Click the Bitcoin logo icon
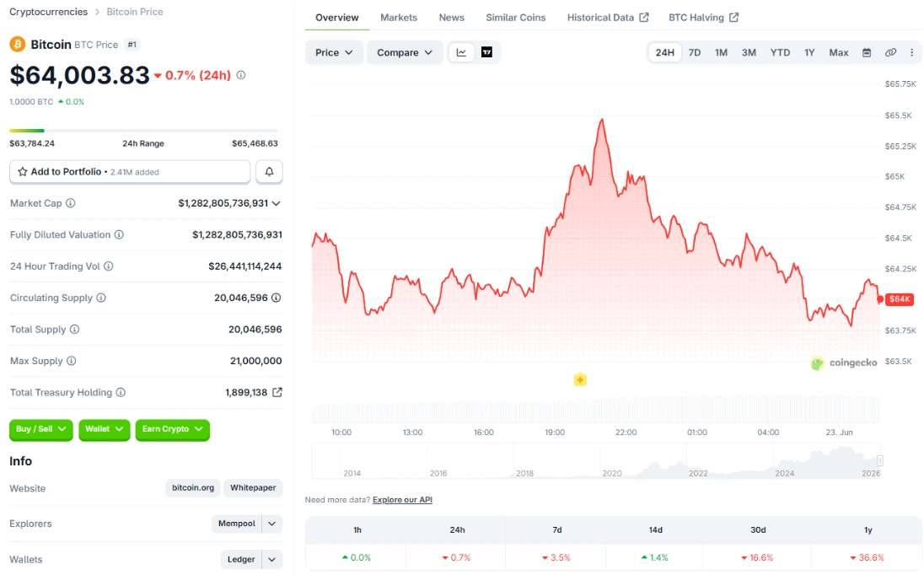This screenshot has width=924, height=575. tap(17, 44)
